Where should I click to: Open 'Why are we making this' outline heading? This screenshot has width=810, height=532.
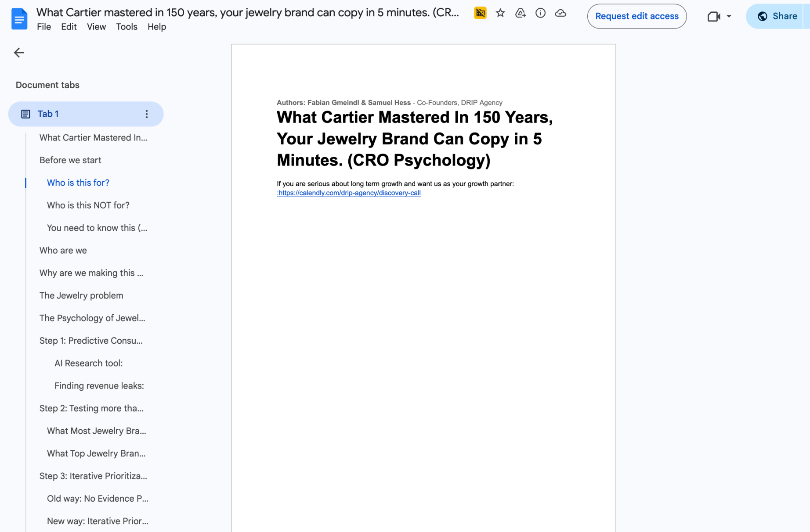click(91, 273)
